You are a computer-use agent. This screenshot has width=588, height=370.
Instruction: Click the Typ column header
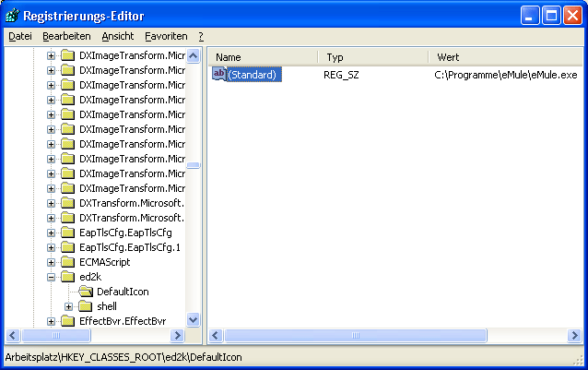pos(373,57)
